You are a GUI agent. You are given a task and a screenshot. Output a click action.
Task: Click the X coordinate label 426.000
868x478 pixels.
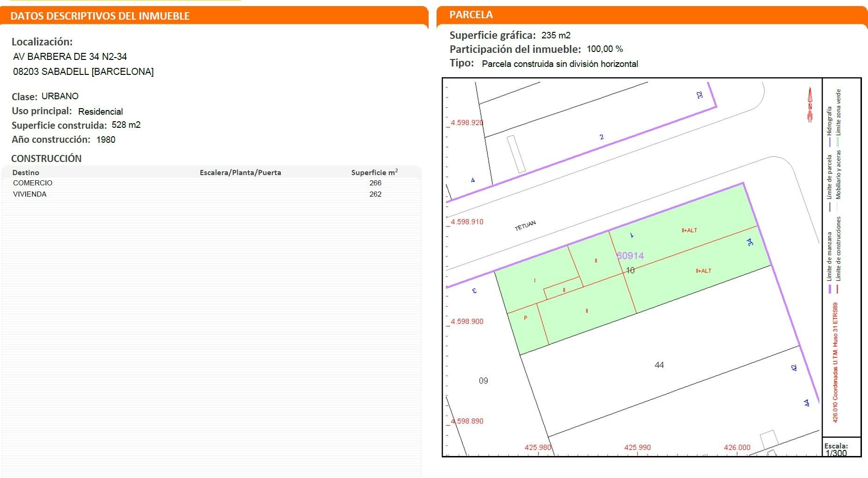pos(737,448)
